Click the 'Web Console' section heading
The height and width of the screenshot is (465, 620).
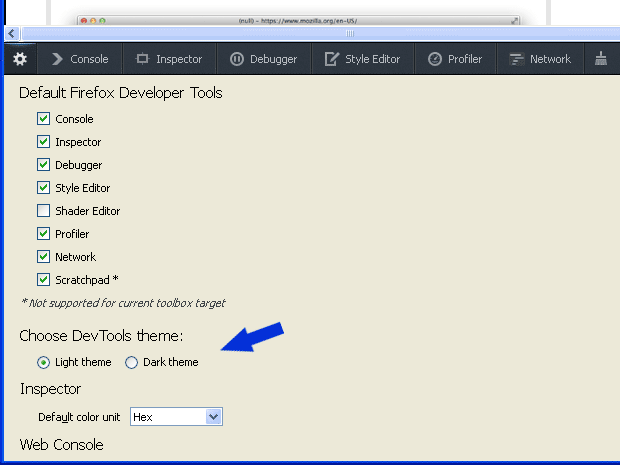pos(62,445)
